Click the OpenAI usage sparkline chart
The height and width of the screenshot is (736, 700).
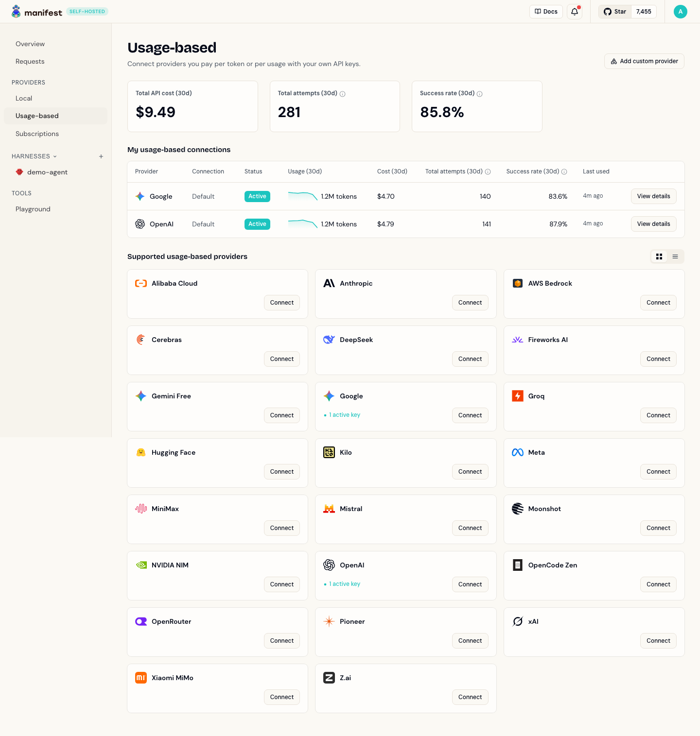click(303, 224)
